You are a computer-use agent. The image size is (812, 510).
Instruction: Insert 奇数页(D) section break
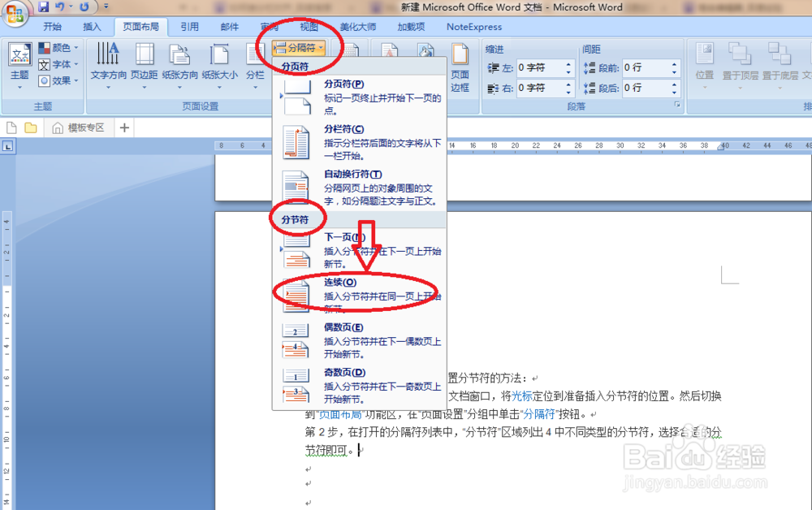tap(360, 385)
